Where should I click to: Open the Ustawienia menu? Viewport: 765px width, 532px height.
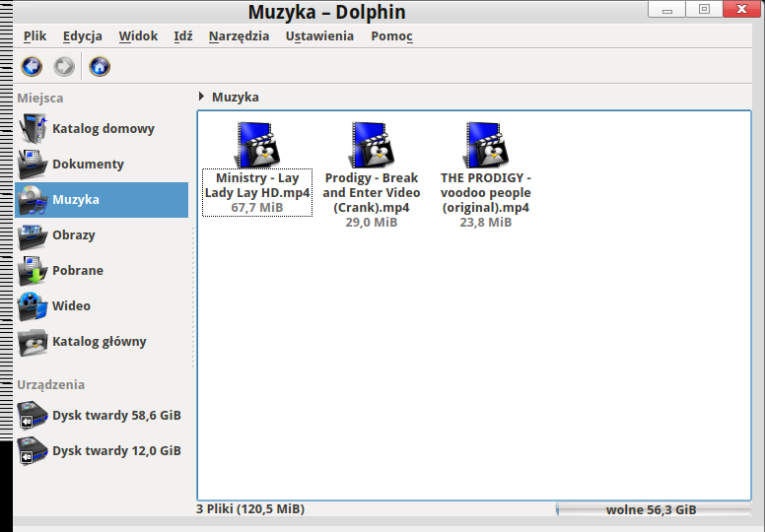click(319, 36)
